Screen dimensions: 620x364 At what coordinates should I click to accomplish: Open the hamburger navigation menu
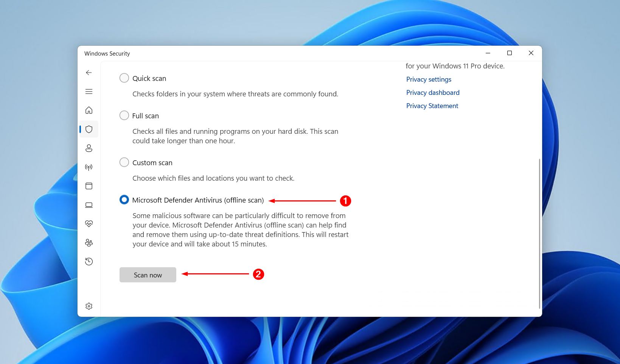pyautogui.click(x=89, y=91)
